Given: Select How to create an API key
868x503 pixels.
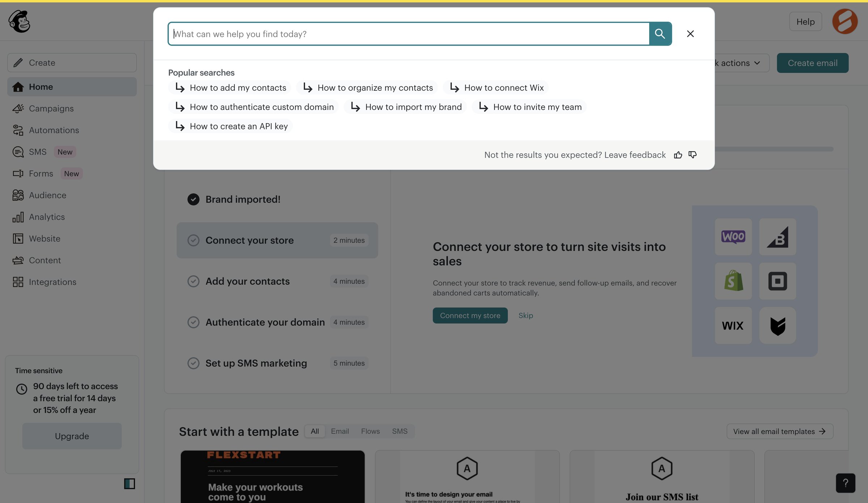Looking at the screenshot, I should 230,126.
